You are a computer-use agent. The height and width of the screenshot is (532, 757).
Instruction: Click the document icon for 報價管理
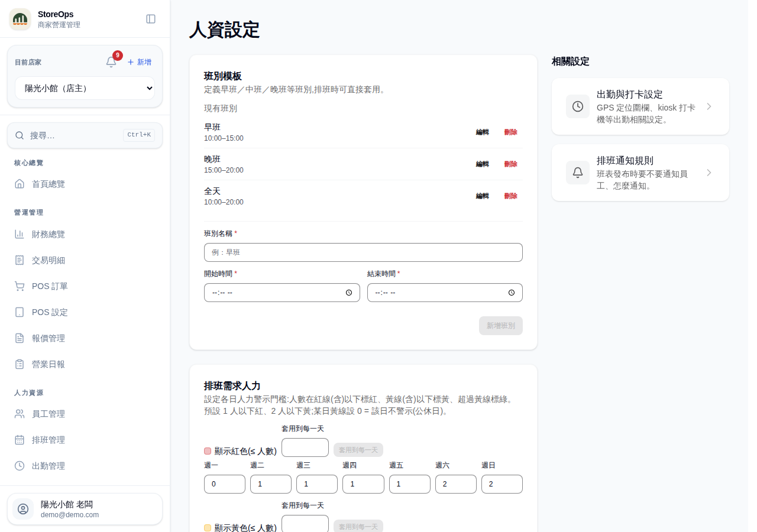pyautogui.click(x=20, y=338)
